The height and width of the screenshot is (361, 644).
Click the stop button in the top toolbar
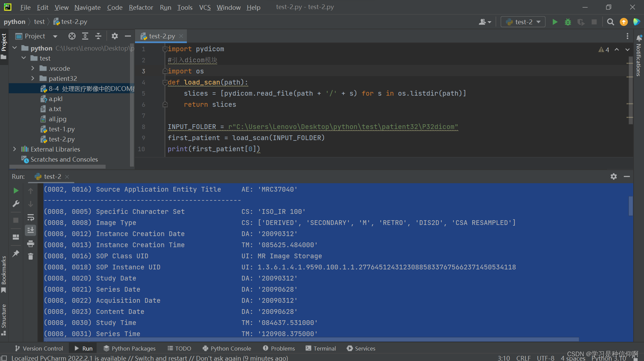pos(594,22)
